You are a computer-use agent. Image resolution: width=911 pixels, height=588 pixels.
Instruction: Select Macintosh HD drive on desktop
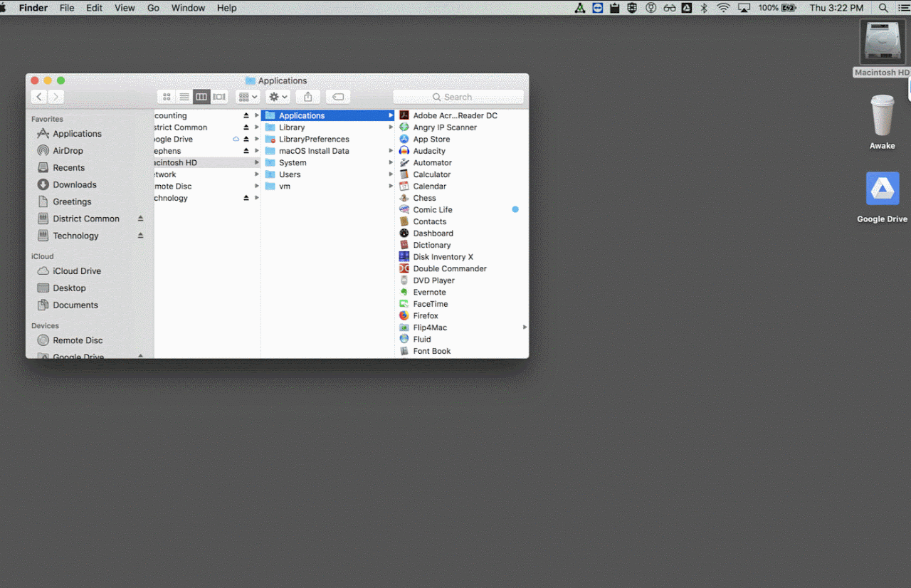(x=883, y=48)
